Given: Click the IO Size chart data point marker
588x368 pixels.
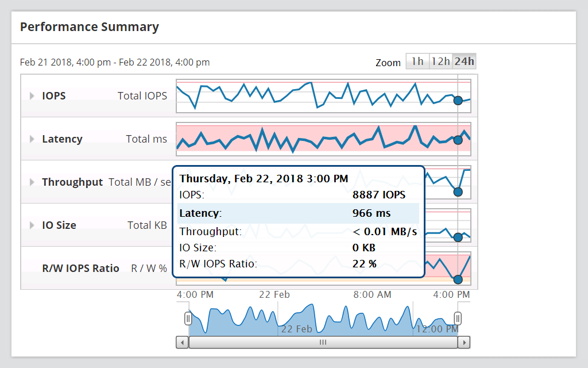Looking at the screenshot, I should coord(458,237).
